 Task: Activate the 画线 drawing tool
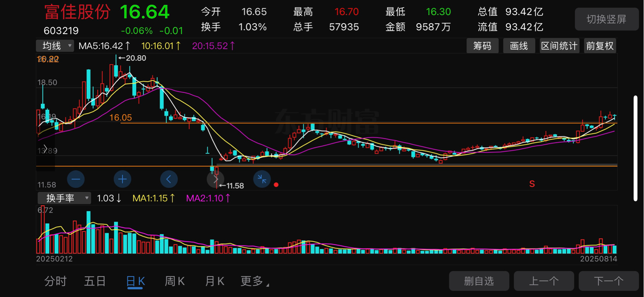pos(519,46)
